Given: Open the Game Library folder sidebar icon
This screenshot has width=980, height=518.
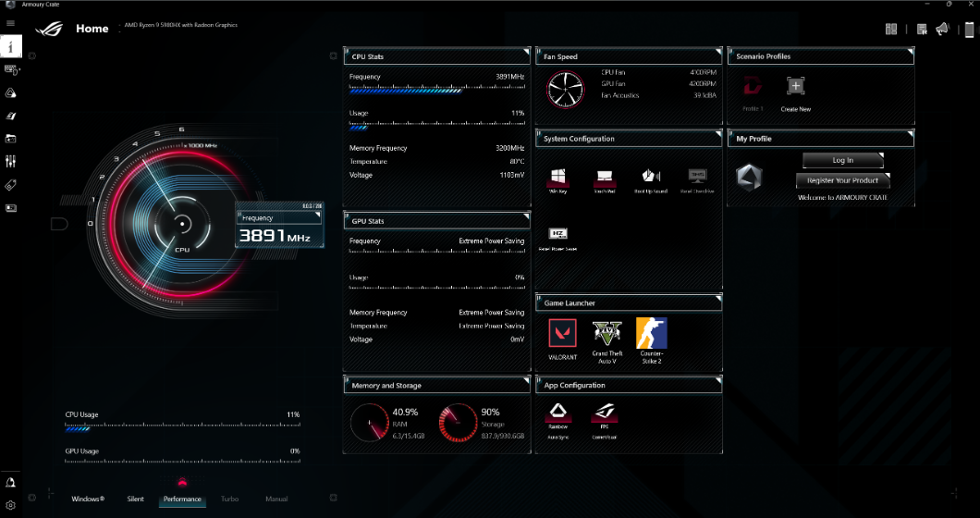Looking at the screenshot, I should point(10,139).
